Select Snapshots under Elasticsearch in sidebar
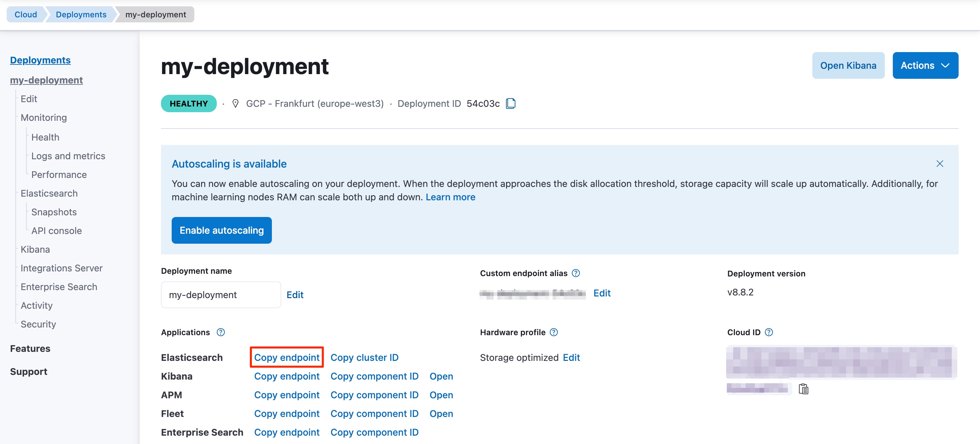 [x=54, y=212]
